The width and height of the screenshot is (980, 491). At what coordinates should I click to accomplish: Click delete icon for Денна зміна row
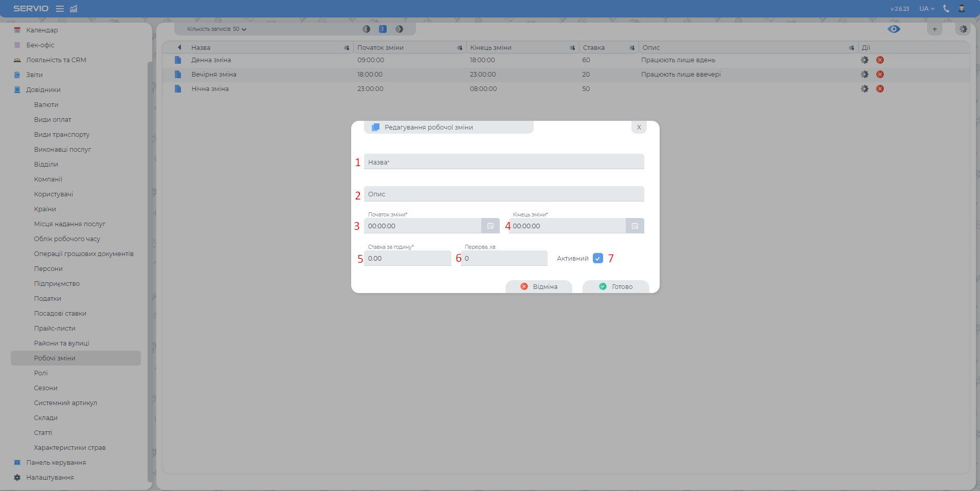coord(880,60)
